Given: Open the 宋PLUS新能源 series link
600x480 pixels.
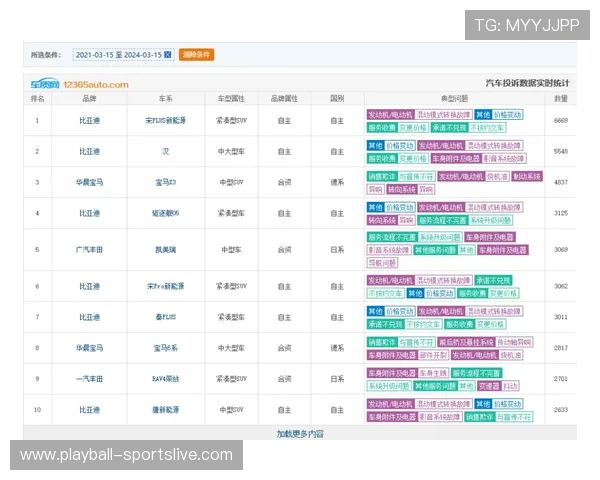Looking at the screenshot, I should pos(166,121).
